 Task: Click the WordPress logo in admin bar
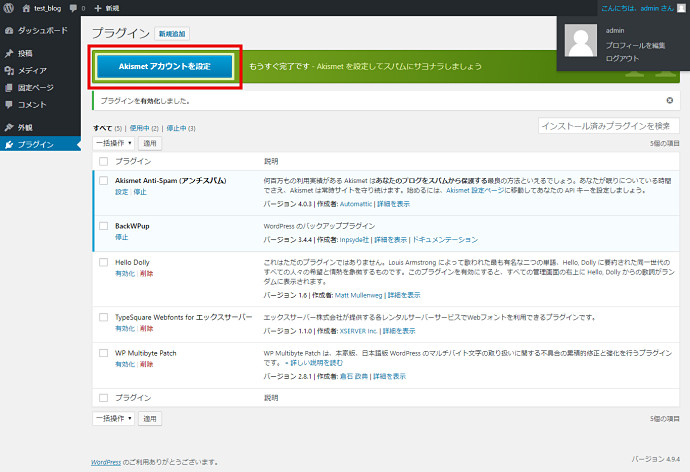[x=8, y=7]
